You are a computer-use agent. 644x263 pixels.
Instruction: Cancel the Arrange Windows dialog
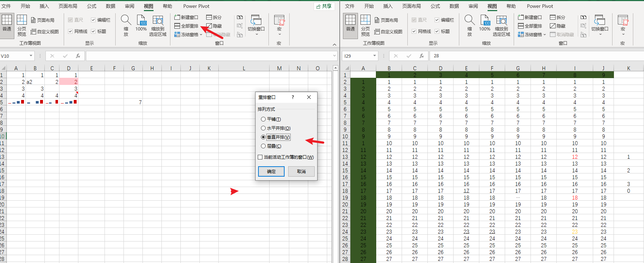click(x=301, y=172)
